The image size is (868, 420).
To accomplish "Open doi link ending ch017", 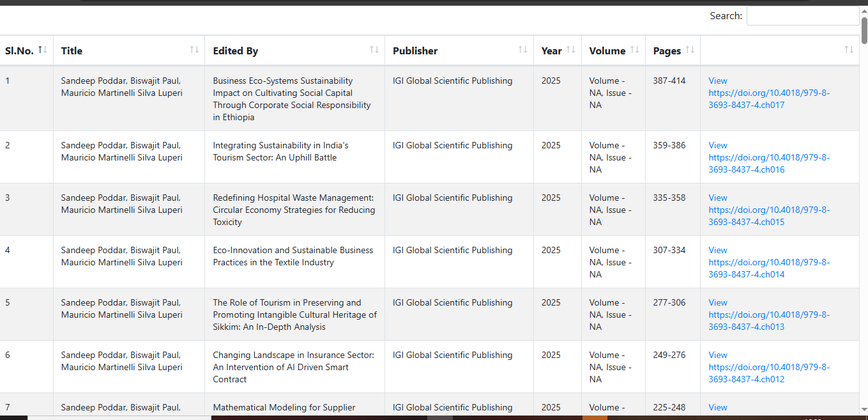I will (x=769, y=99).
